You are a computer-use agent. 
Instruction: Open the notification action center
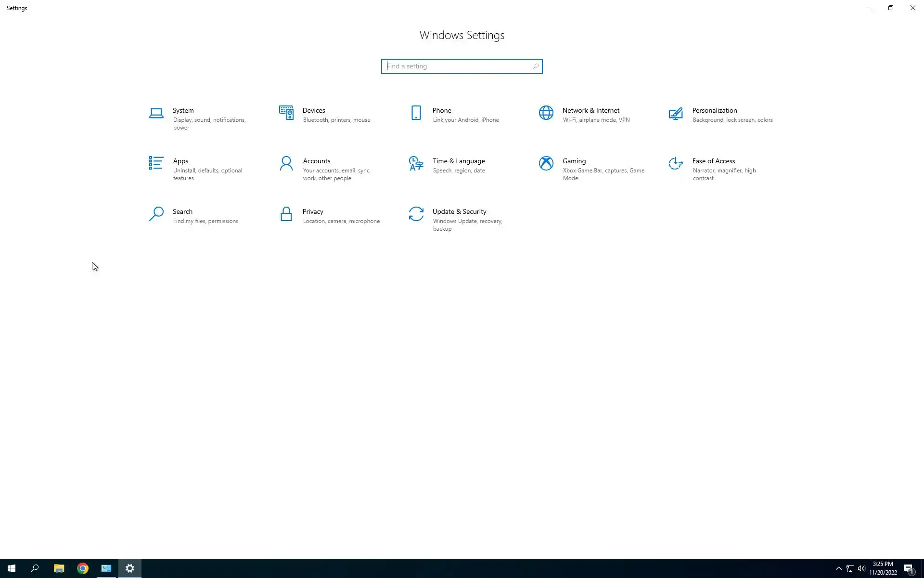pos(909,568)
